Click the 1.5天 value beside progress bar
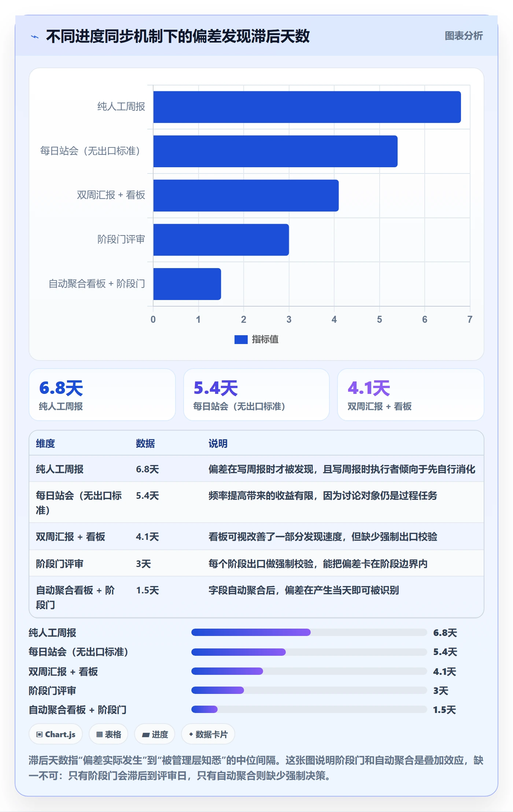The width and height of the screenshot is (513, 812). tap(444, 710)
